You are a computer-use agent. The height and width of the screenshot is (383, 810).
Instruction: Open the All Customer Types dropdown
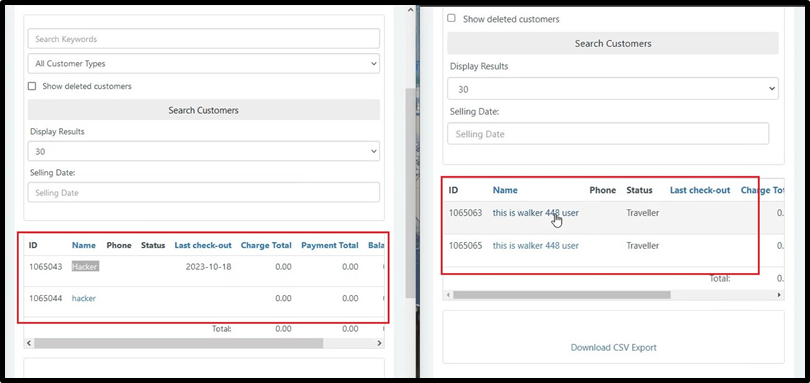[x=204, y=64]
